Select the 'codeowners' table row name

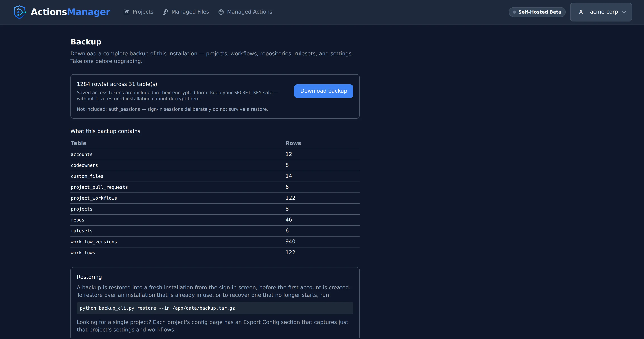point(84,166)
